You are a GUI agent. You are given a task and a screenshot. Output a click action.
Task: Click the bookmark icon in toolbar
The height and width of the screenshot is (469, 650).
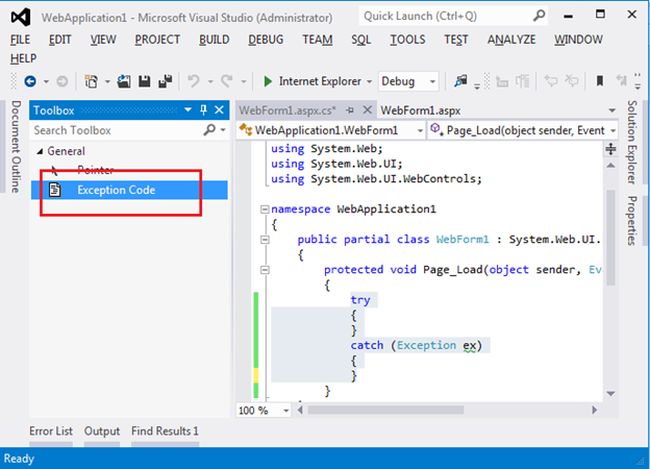600,81
